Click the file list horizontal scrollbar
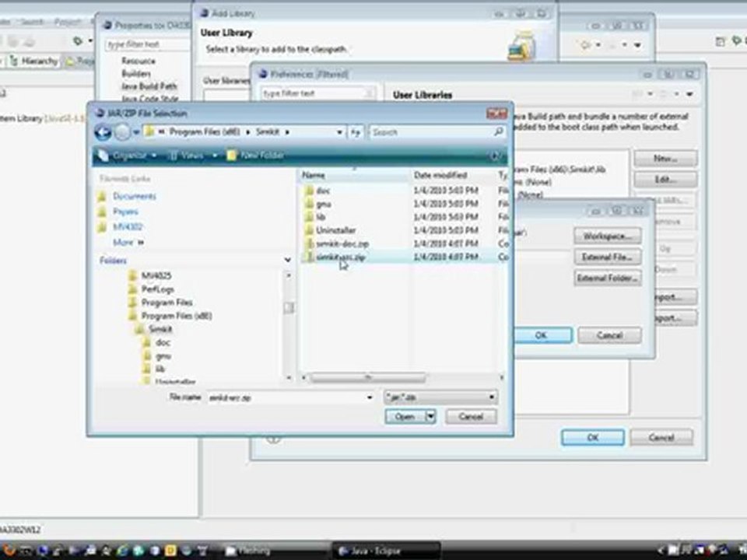 tap(367, 378)
